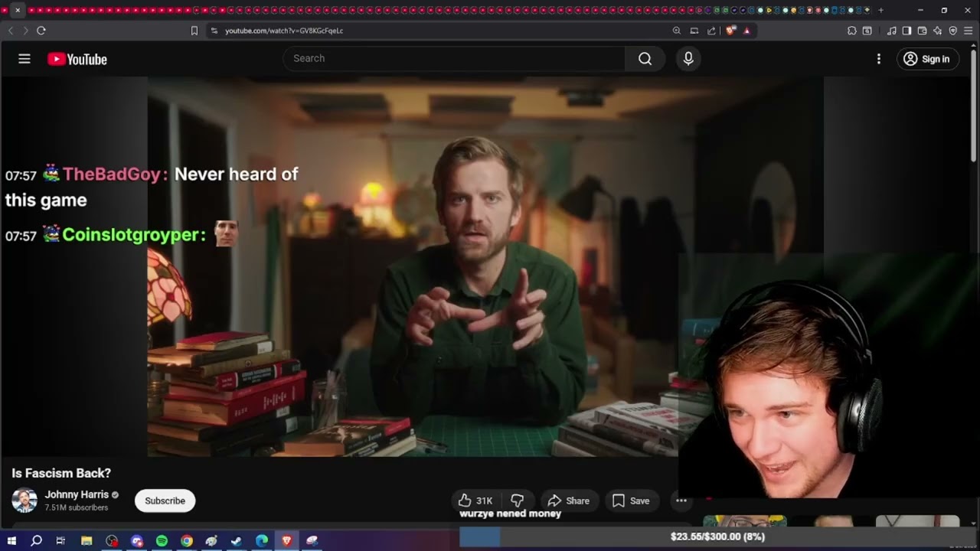Go forward with the browser arrow
This screenshot has height=551, width=980.
[x=25, y=31]
